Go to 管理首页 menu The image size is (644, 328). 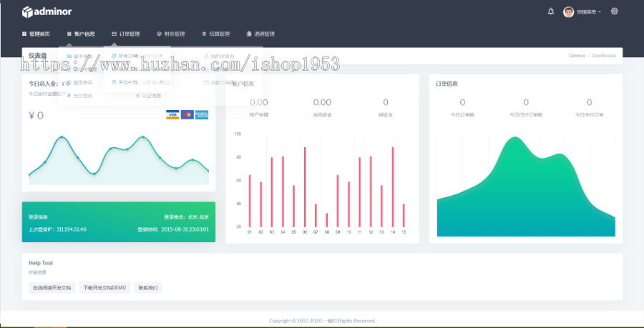(36, 34)
